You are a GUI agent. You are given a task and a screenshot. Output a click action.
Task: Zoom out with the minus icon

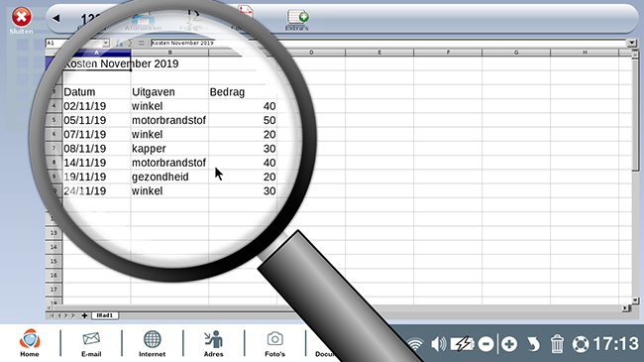485,344
